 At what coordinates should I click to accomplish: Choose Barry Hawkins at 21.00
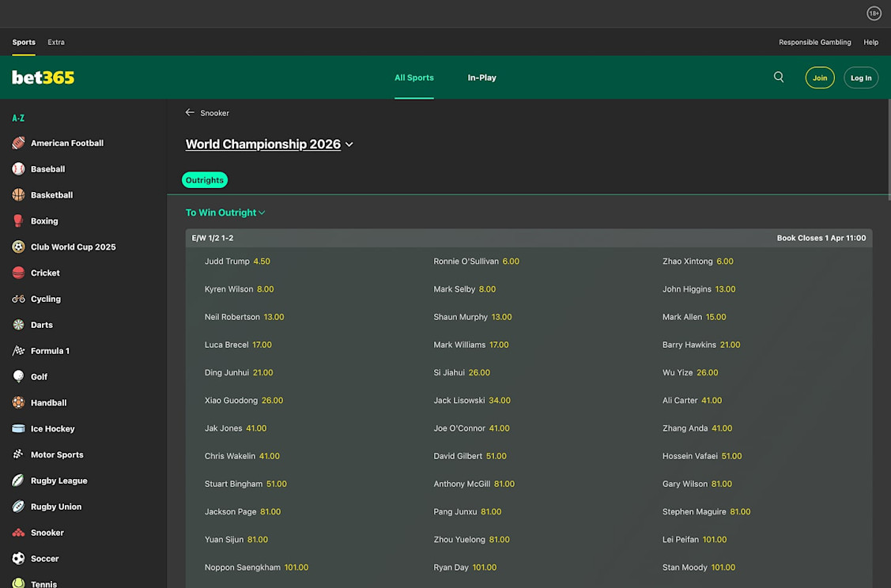point(701,345)
